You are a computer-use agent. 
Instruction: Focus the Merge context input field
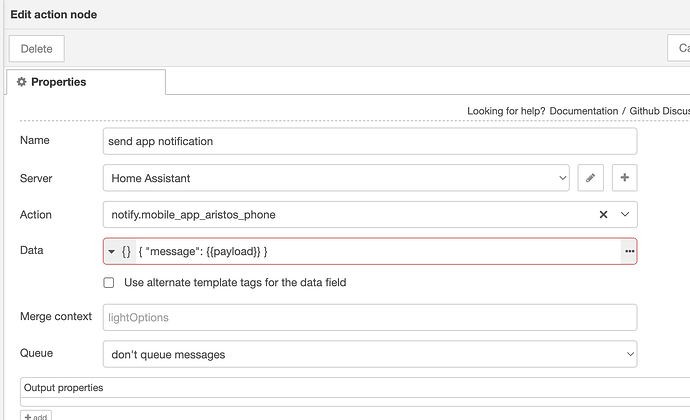coord(369,317)
